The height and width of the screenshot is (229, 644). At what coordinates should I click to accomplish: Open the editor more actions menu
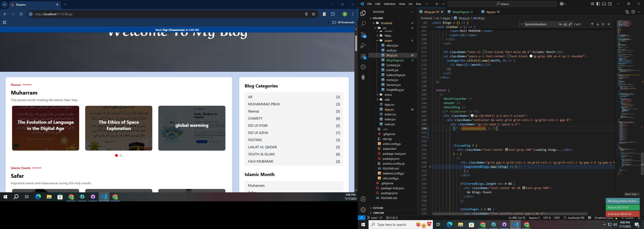point(639,12)
